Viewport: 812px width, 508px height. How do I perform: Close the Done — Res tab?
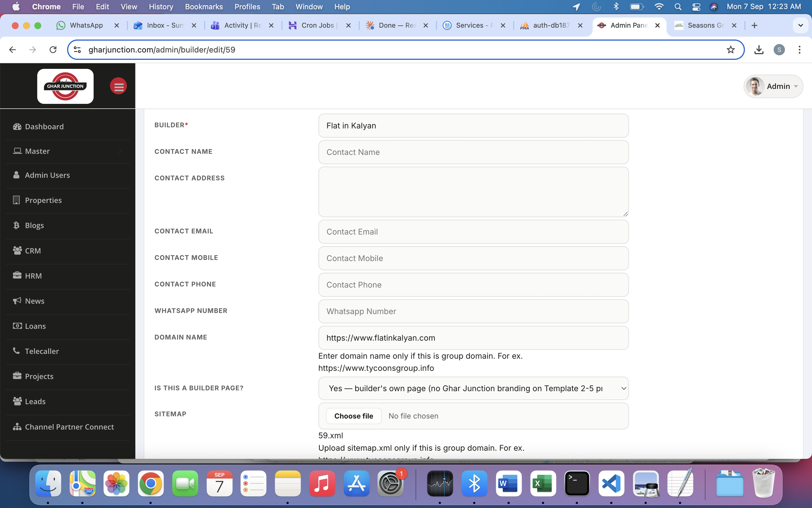click(425, 25)
